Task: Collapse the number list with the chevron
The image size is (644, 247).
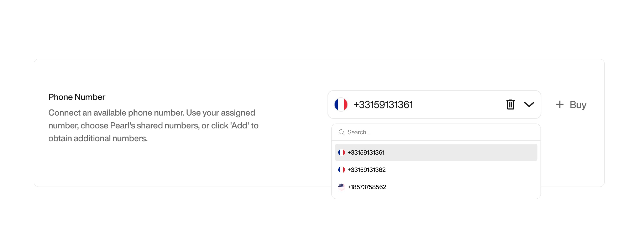Action: tap(529, 104)
